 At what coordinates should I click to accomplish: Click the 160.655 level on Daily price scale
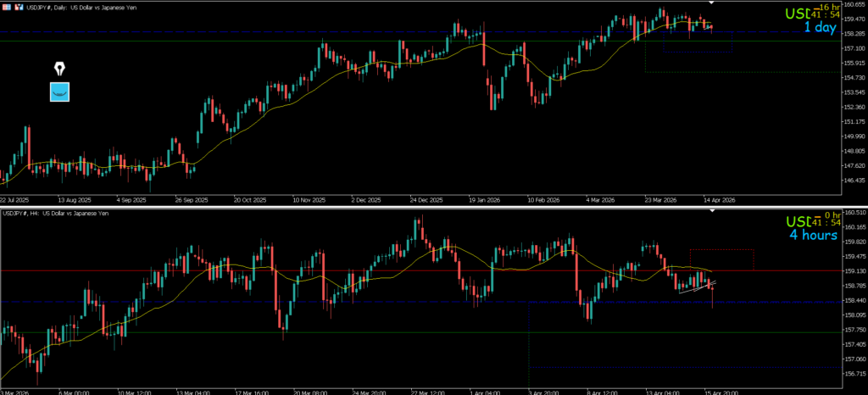pyautogui.click(x=850, y=4)
